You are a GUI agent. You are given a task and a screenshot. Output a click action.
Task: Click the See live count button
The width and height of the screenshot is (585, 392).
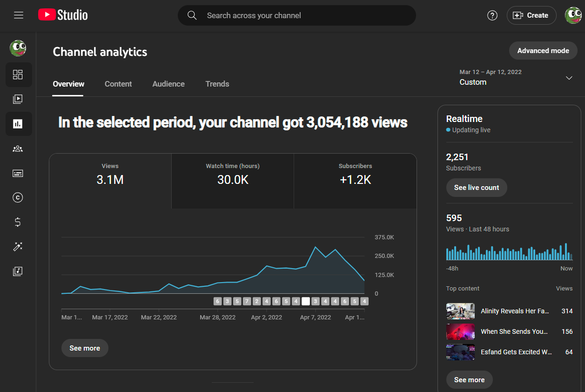[476, 188]
